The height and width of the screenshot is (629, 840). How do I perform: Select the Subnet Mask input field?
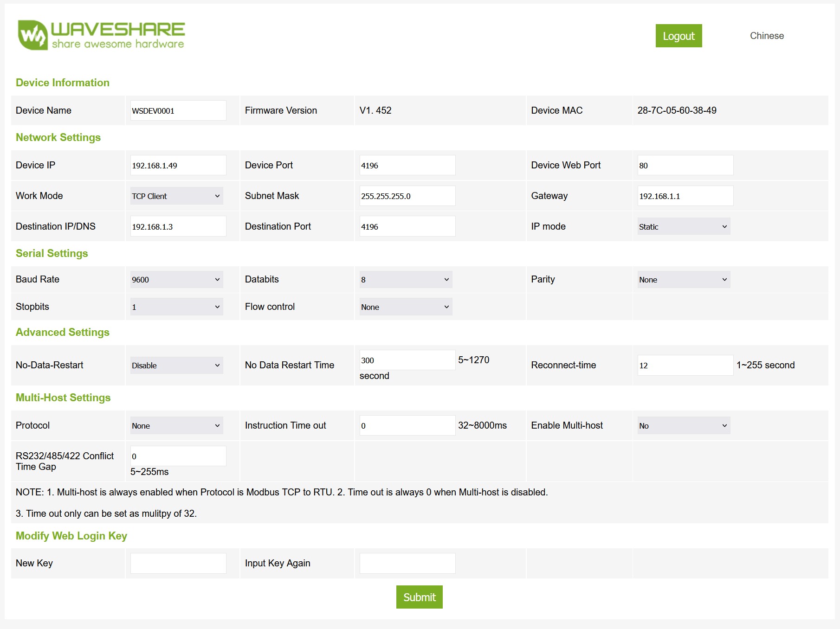407,195
